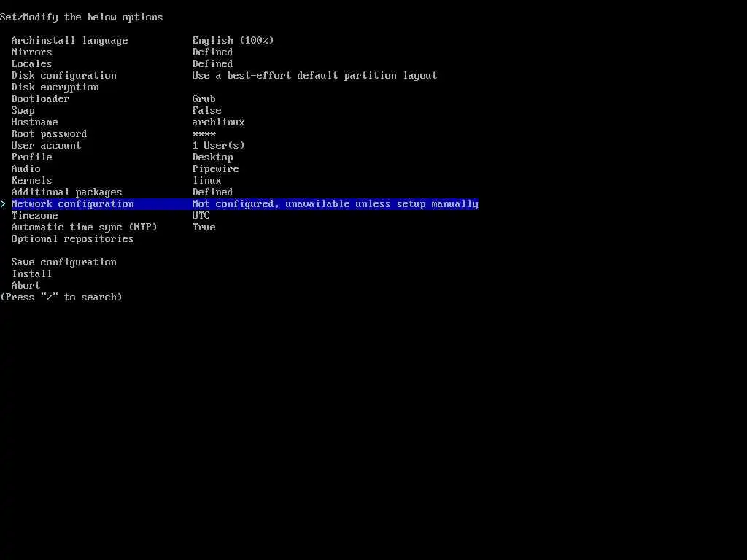Open the Mirrors option

pos(31,52)
